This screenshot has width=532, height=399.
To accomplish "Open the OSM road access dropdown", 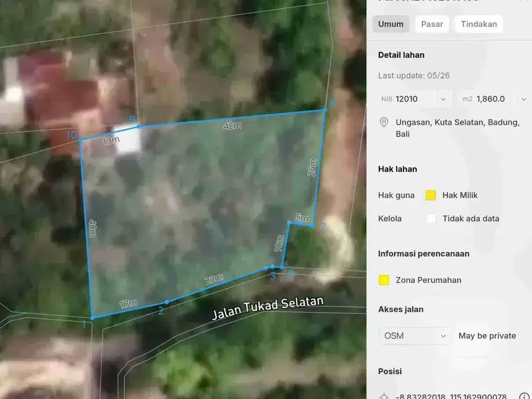I will pyautogui.click(x=415, y=335).
